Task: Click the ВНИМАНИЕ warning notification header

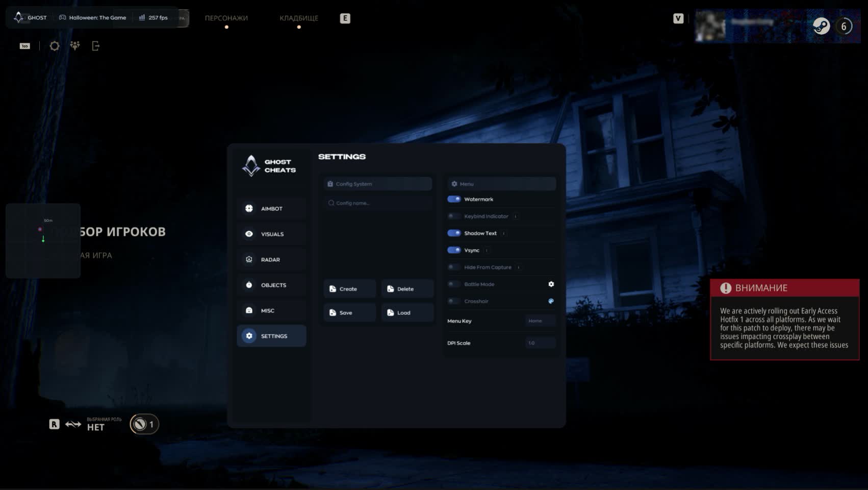Action: click(784, 288)
